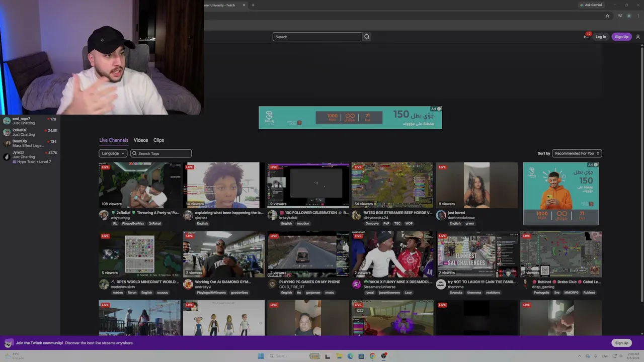This screenshot has height=362, width=644.
Task: Bookmark this page with the star icon
Action: (607, 16)
